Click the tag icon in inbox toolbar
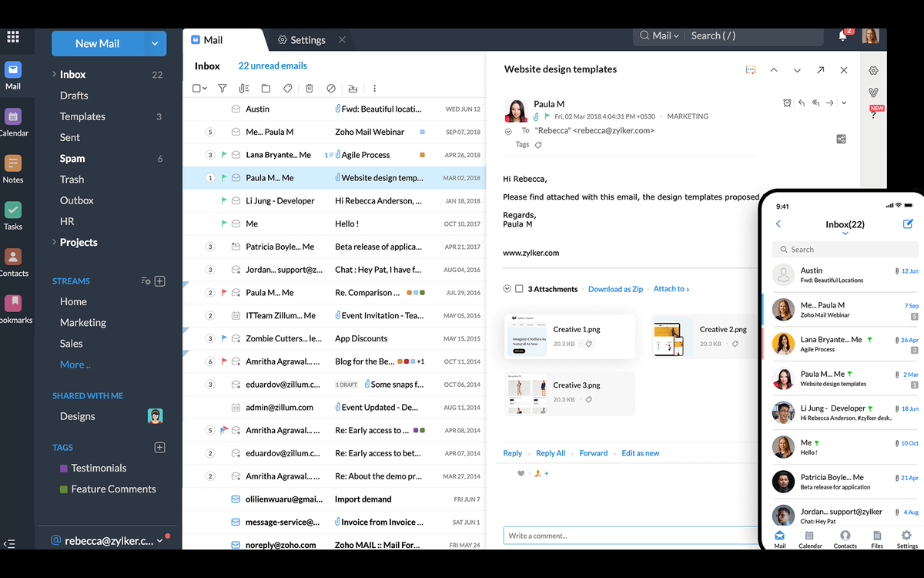 click(287, 89)
